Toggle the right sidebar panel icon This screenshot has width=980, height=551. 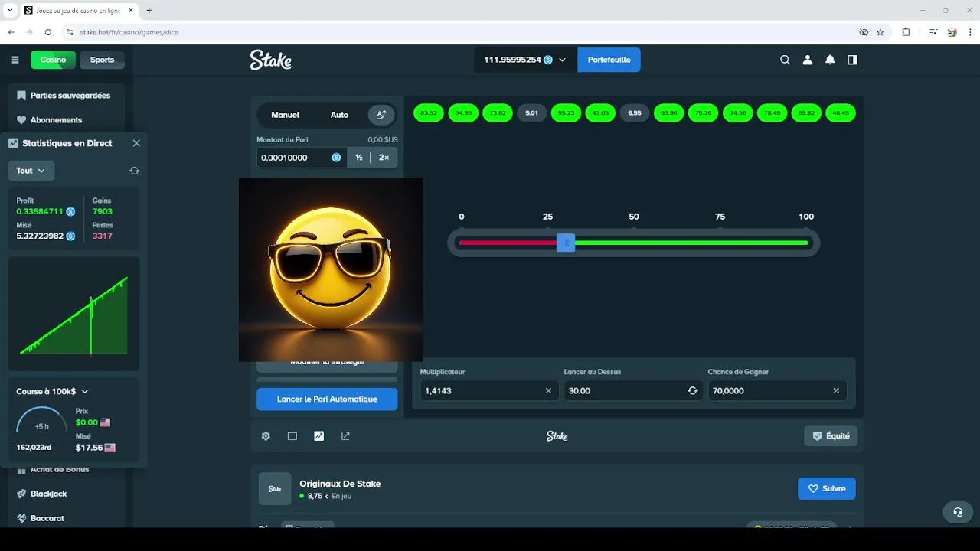pyautogui.click(x=852, y=60)
